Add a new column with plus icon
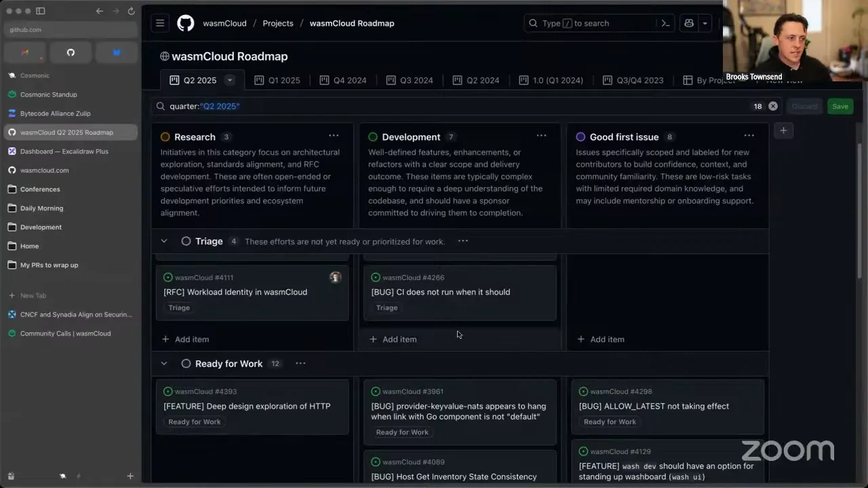This screenshot has height=488, width=868. click(783, 130)
